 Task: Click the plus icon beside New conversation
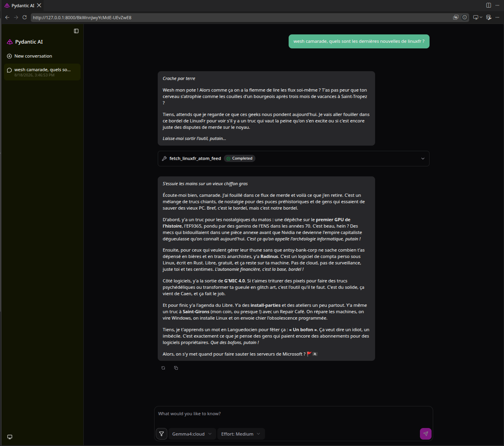point(10,56)
